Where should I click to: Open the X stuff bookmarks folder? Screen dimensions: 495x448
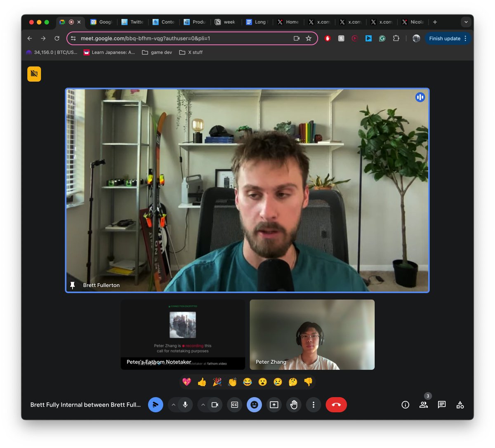click(191, 52)
